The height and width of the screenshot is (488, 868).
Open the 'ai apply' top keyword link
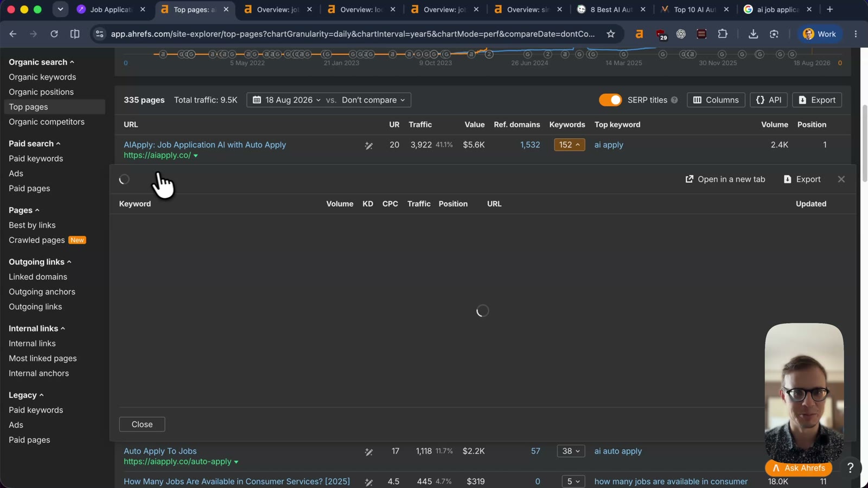609,145
